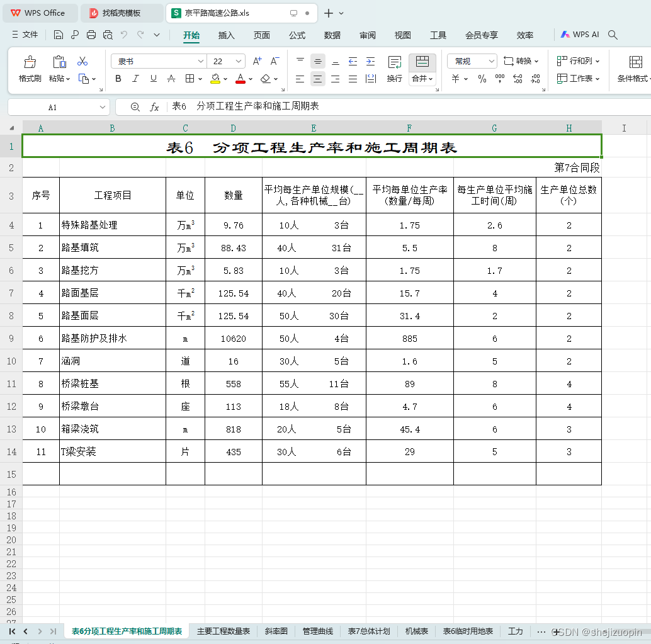The height and width of the screenshot is (644, 651).
Task: Click the zoom magnifier in formula bar
Action: click(135, 107)
